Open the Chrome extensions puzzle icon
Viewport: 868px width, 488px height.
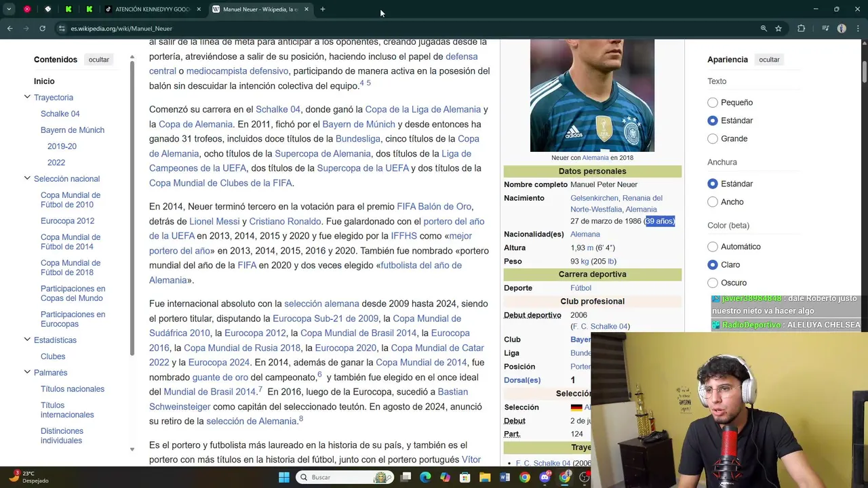click(x=802, y=28)
